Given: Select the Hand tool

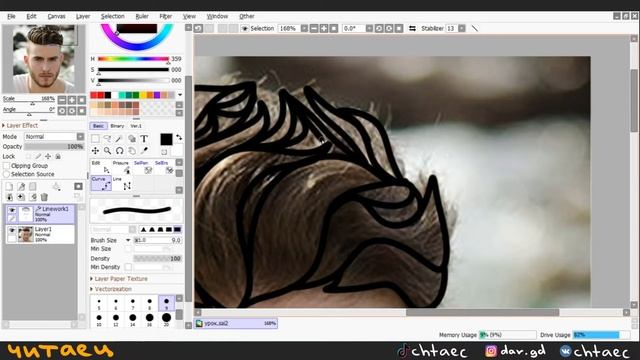Looking at the screenshot, I should tap(132, 151).
